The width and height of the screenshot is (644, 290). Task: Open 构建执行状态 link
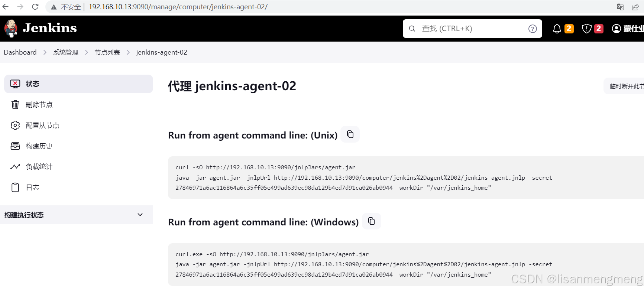tap(24, 215)
